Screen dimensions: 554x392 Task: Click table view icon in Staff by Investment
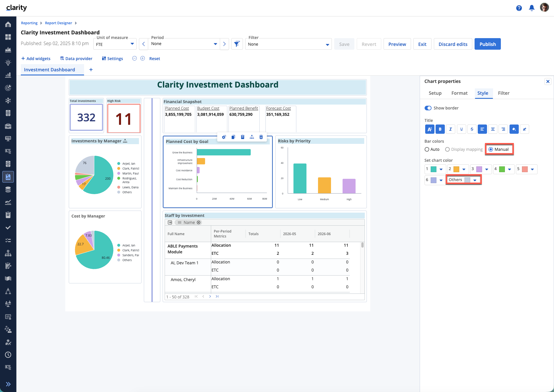click(170, 222)
